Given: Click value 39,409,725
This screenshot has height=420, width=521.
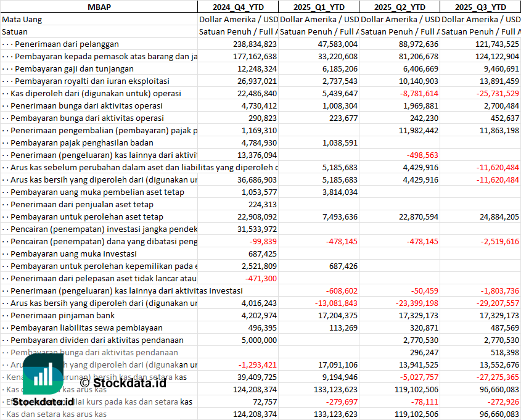Looking at the screenshot, I should tap(257, 377).
